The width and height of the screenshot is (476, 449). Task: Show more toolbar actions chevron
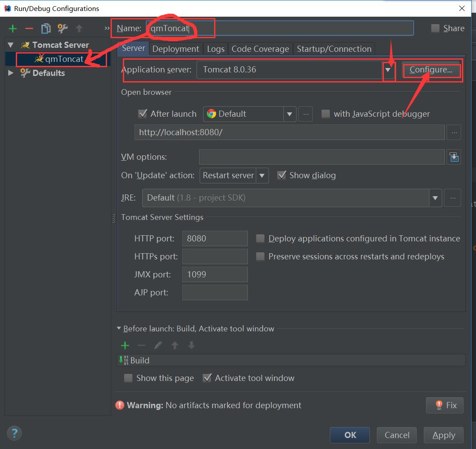coord(107,28)
